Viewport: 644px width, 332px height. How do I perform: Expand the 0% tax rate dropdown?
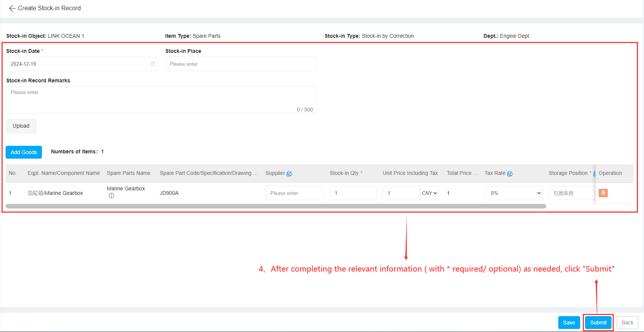click(x=514, y=193)
